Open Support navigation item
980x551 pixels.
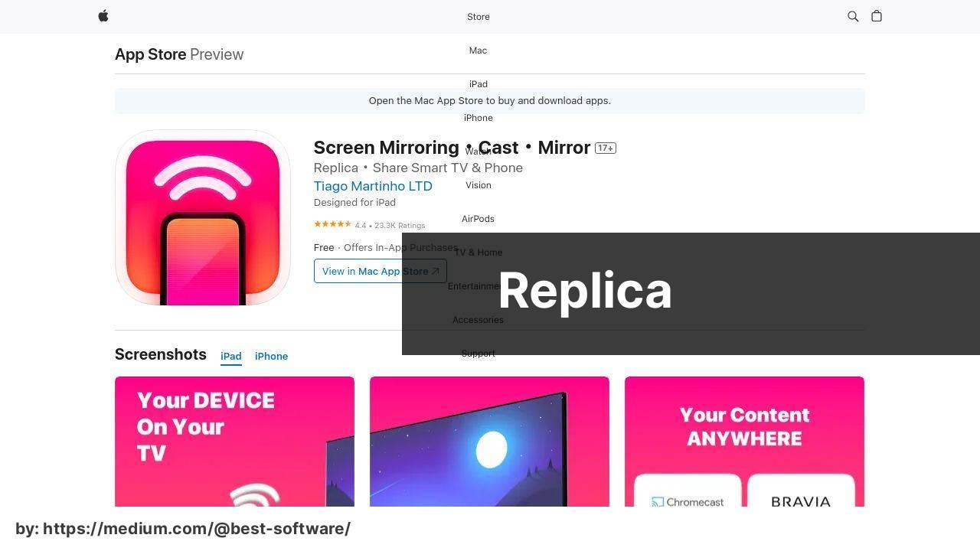pyautogui.click(x=478, y=354)
